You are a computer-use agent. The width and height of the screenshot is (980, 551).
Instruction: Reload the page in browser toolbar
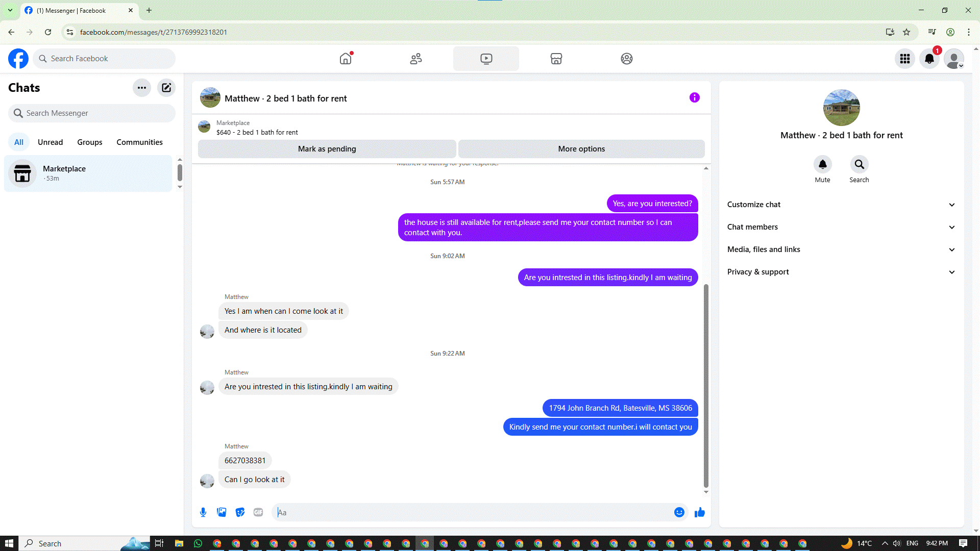point(48,32)
